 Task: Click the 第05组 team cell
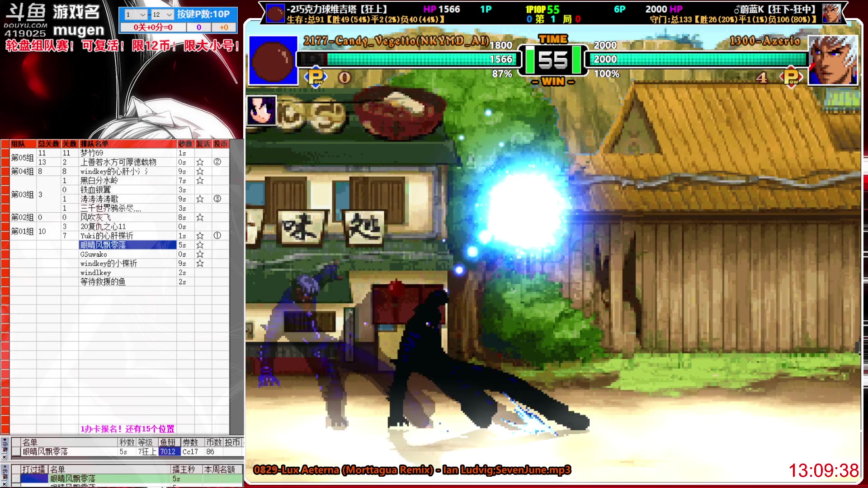coord(23,158)
